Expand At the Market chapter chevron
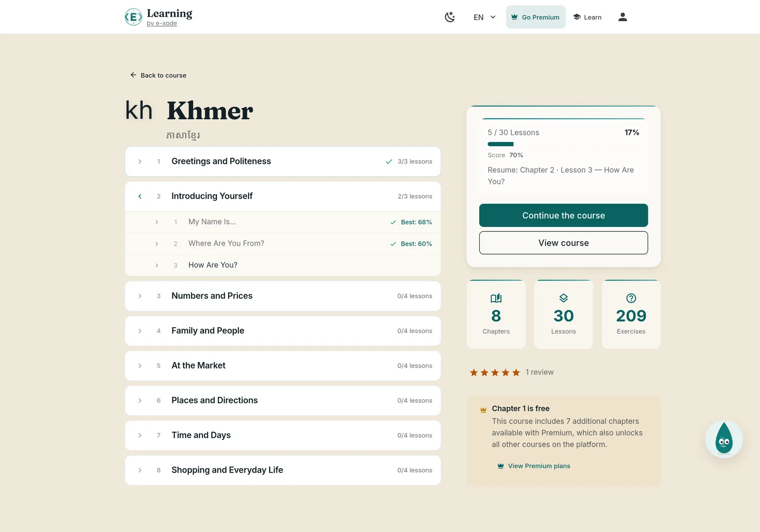Viewport: 760px width, 532px height. pyautogui.click(x=140, y=366)
